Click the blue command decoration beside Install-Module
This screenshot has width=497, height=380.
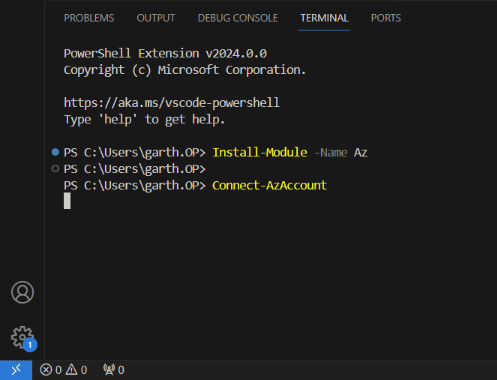[55, 152]
